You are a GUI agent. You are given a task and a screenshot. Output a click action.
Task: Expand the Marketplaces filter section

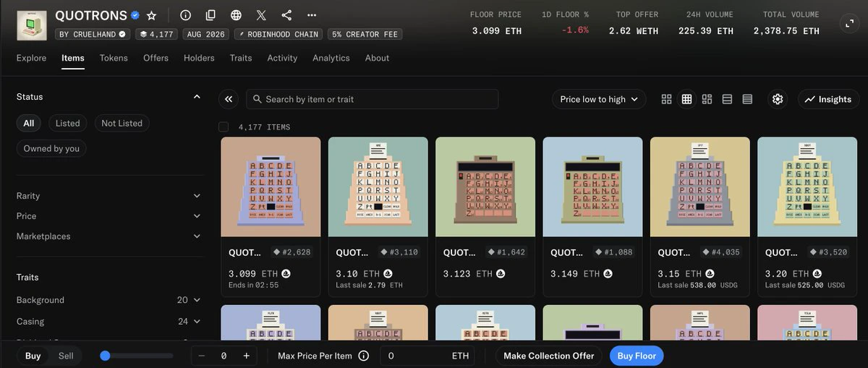[x=109, y=236]
